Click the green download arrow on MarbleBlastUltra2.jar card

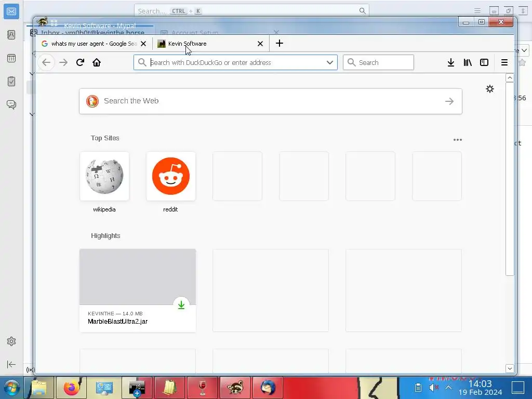tap(181, 304)
